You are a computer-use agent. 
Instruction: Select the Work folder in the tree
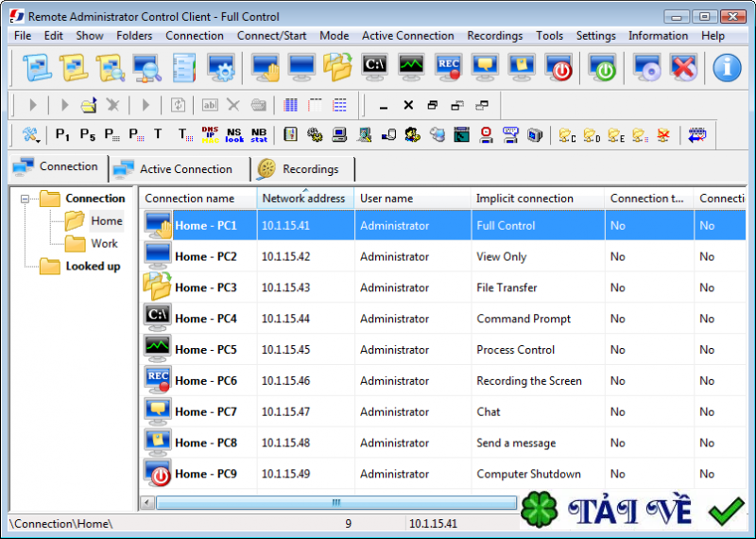coord(104,243)
